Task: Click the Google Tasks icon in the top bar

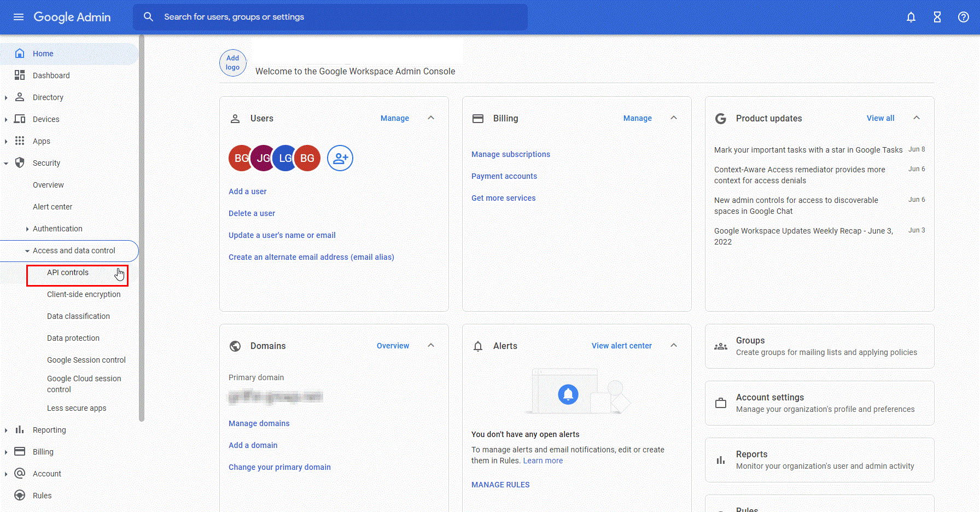Action: 937,17
